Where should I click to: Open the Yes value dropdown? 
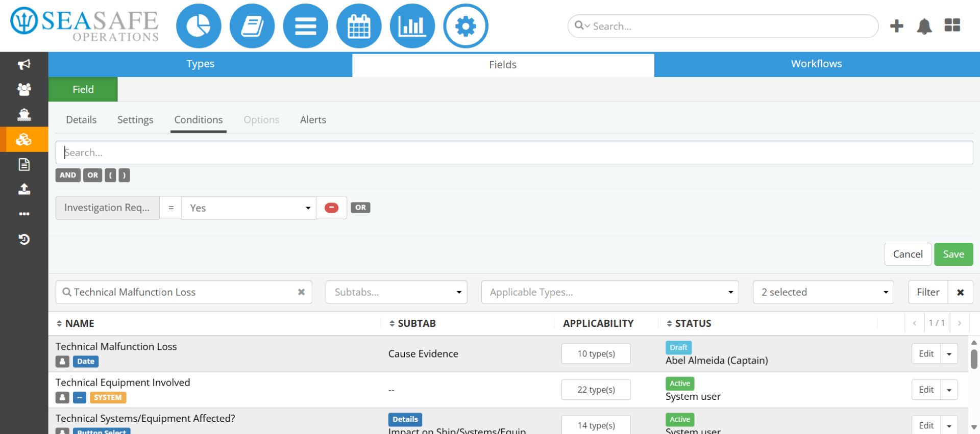249,208
